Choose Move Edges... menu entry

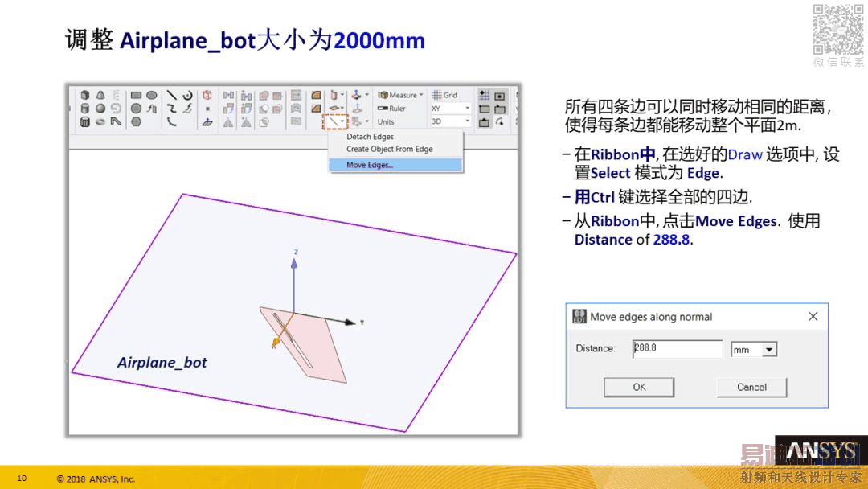[x=395, y=165]
